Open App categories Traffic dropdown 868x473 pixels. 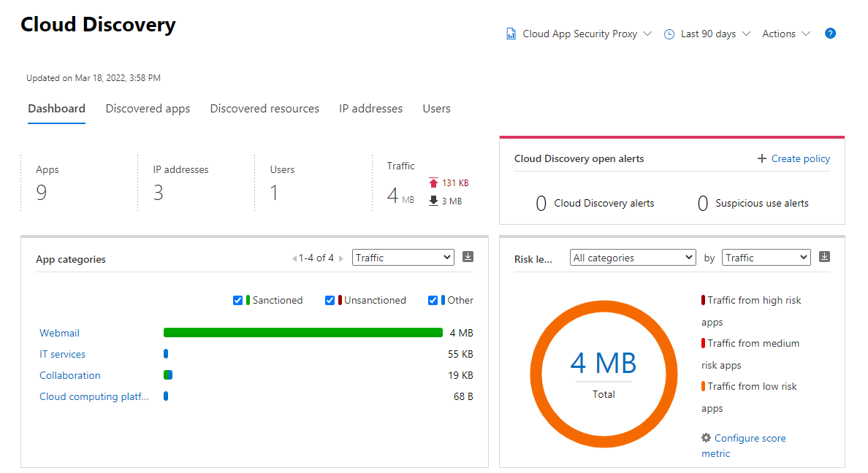(403, 258)
